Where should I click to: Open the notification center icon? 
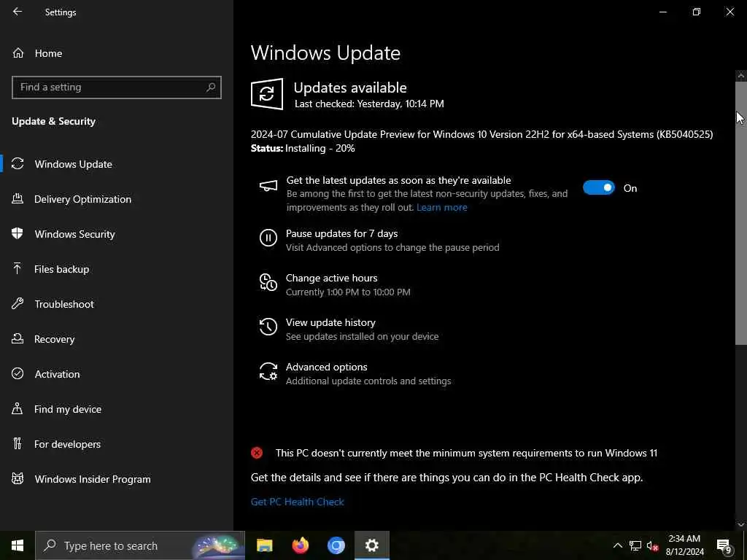(724, 545)
